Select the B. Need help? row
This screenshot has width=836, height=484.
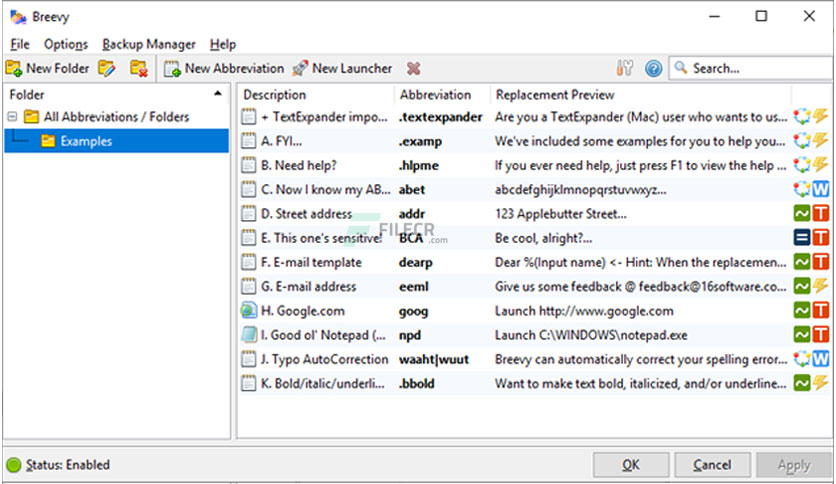pyautogui.click(x=534, y=165)
